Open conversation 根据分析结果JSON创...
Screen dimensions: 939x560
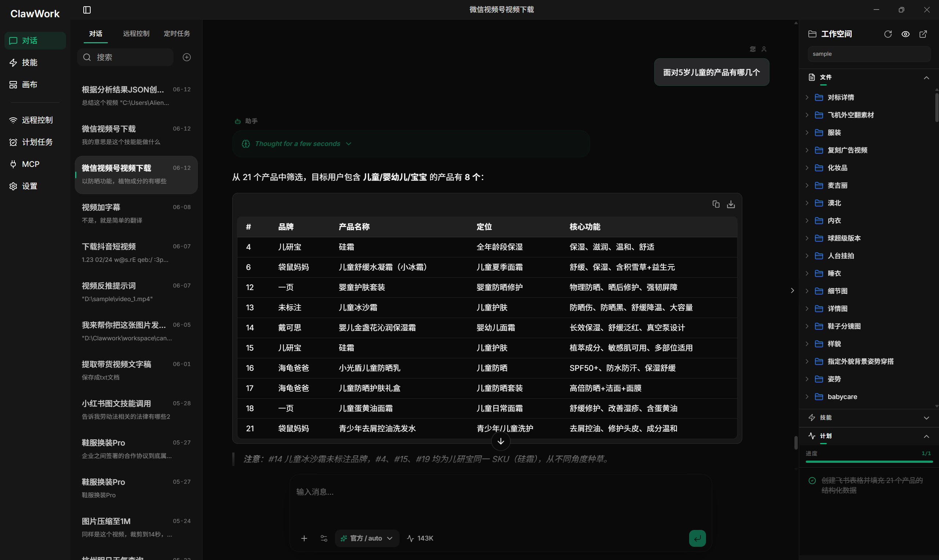(136, 96)
